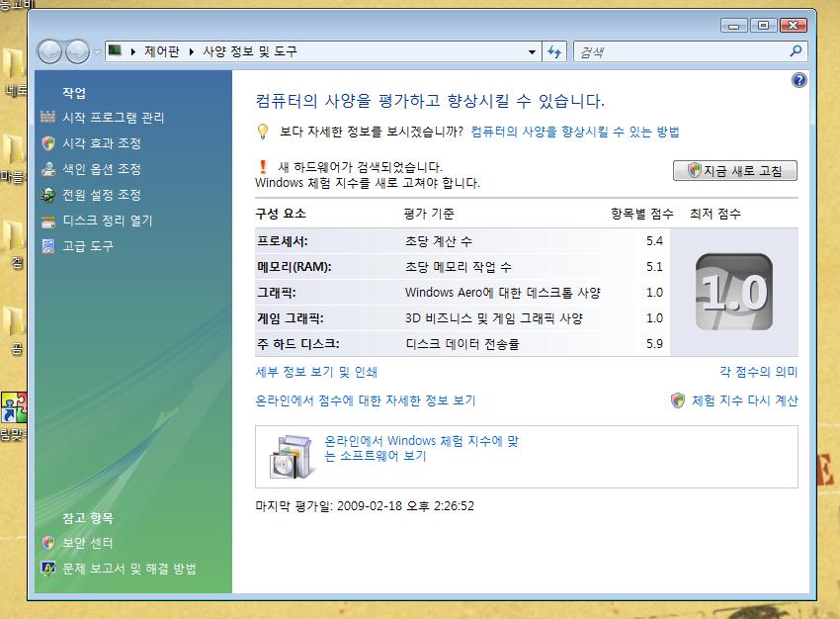Click the 지금 새로 고침 button

pos(735,170)
